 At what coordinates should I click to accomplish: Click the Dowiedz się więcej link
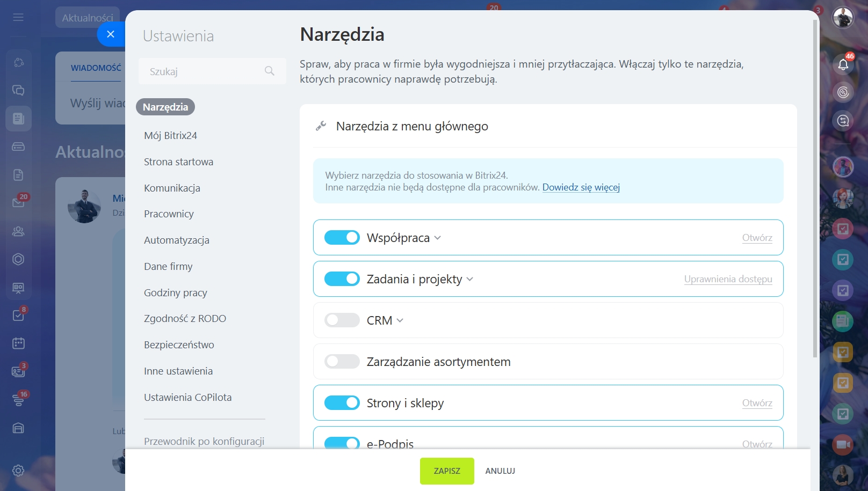581,187
